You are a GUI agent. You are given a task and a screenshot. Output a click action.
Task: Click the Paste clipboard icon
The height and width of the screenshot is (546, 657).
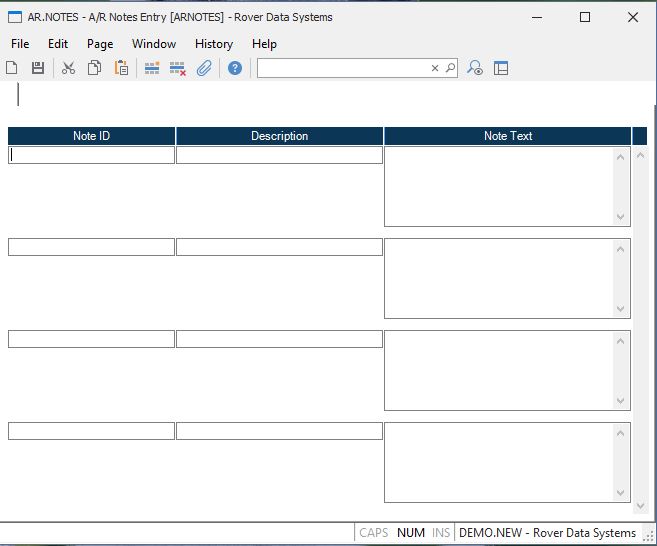tap(121, 68)
